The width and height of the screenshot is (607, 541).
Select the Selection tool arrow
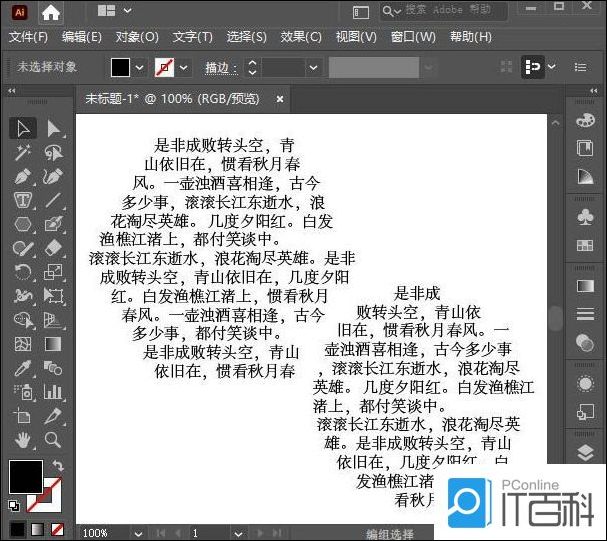(22, 128)
